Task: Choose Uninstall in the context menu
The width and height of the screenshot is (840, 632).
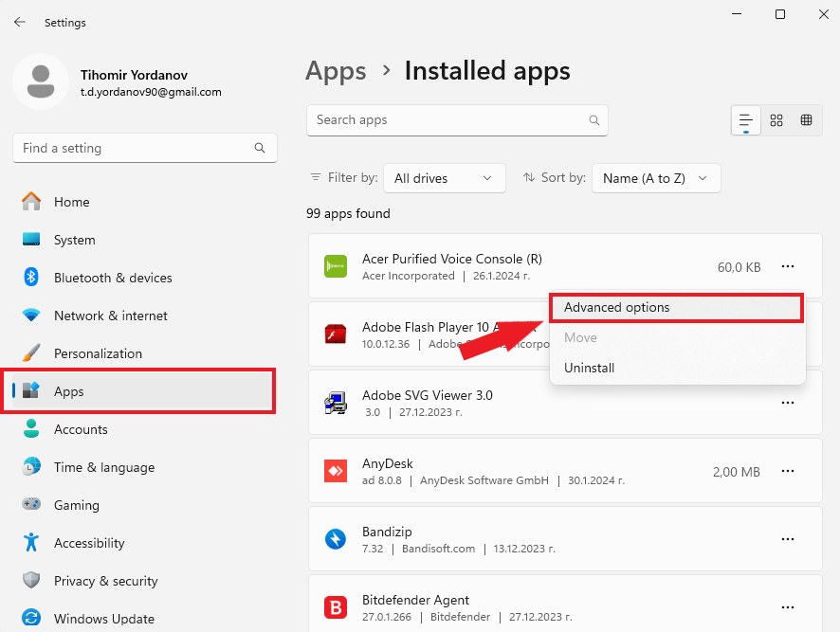Action: click(x=677, y=368)
